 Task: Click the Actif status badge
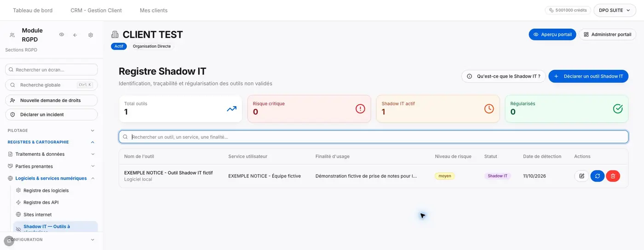[119, 46]
